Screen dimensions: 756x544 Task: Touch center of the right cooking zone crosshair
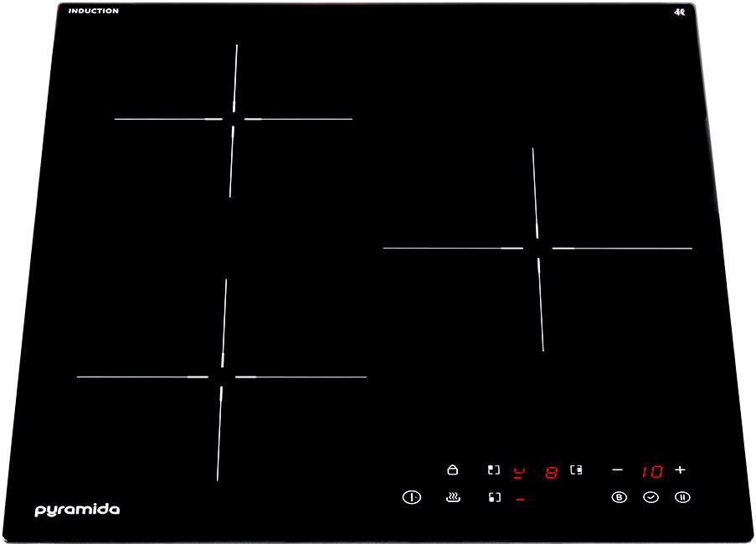pos(537,248)
